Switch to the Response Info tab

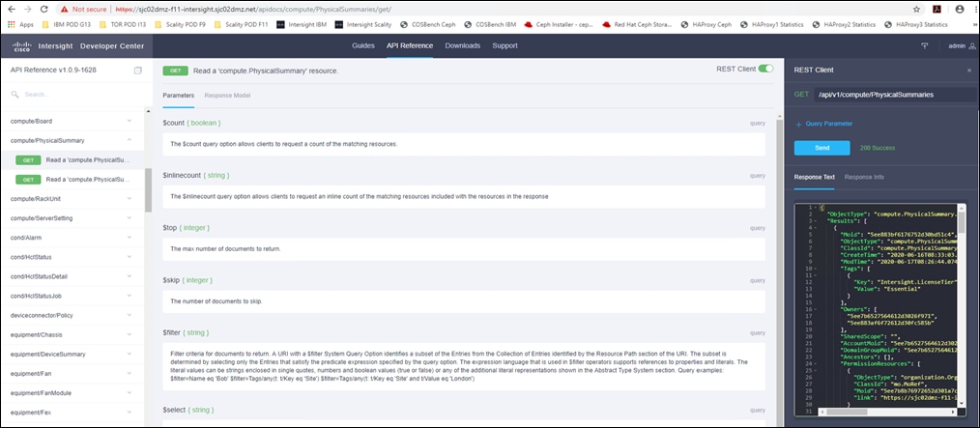click(864, 177)
